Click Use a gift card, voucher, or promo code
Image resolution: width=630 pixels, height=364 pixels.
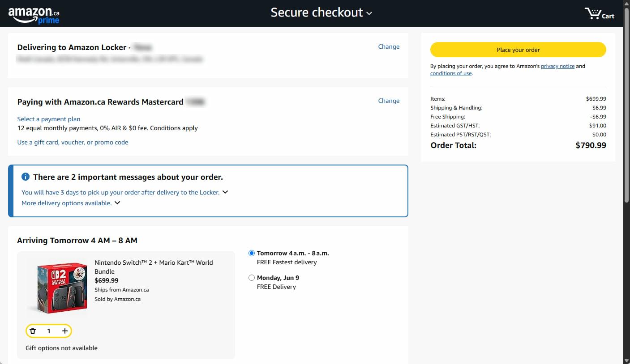click(x=73, y=142)
